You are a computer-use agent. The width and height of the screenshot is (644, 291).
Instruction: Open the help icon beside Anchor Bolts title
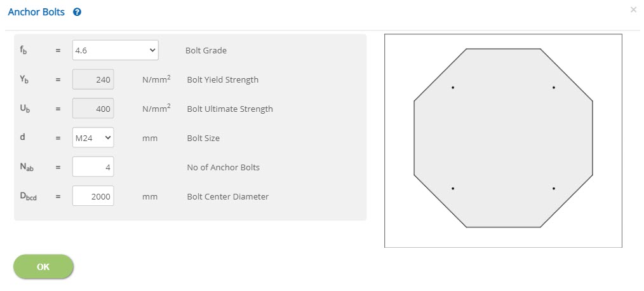point(77,12)
